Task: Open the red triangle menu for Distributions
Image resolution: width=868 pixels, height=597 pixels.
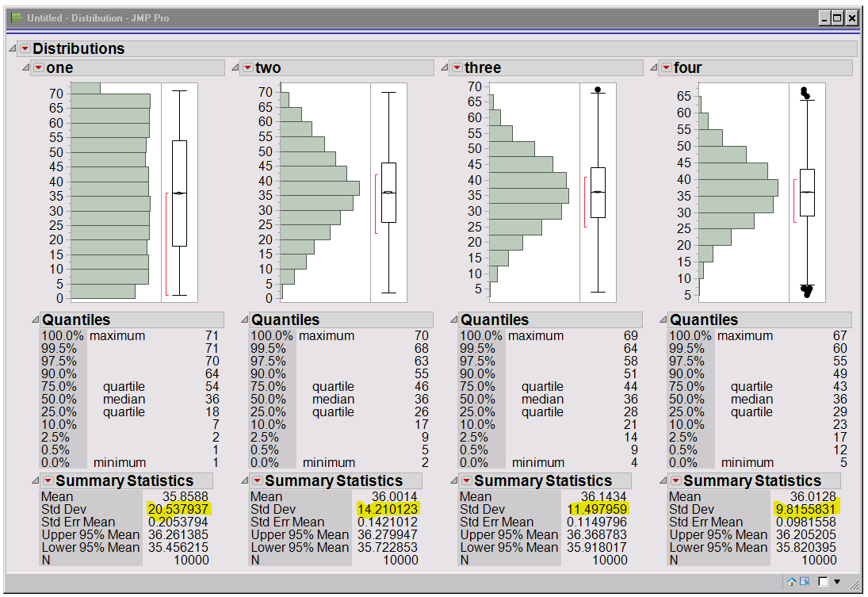Action: pos(24,48)
